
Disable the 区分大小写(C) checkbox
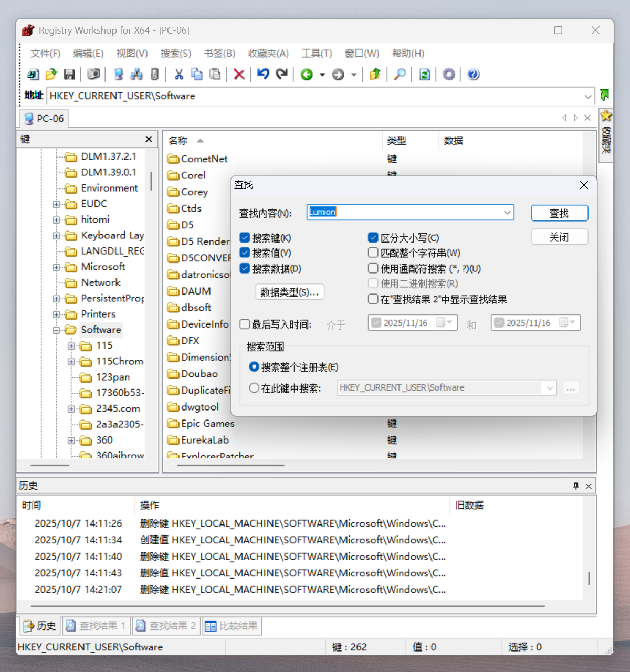(373, 238)
